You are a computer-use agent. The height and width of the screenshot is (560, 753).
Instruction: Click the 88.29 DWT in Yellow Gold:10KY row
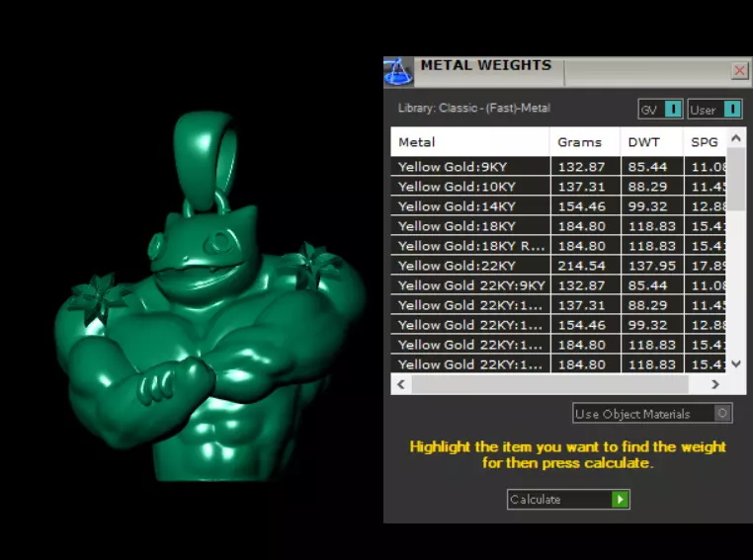click(647, 187)
